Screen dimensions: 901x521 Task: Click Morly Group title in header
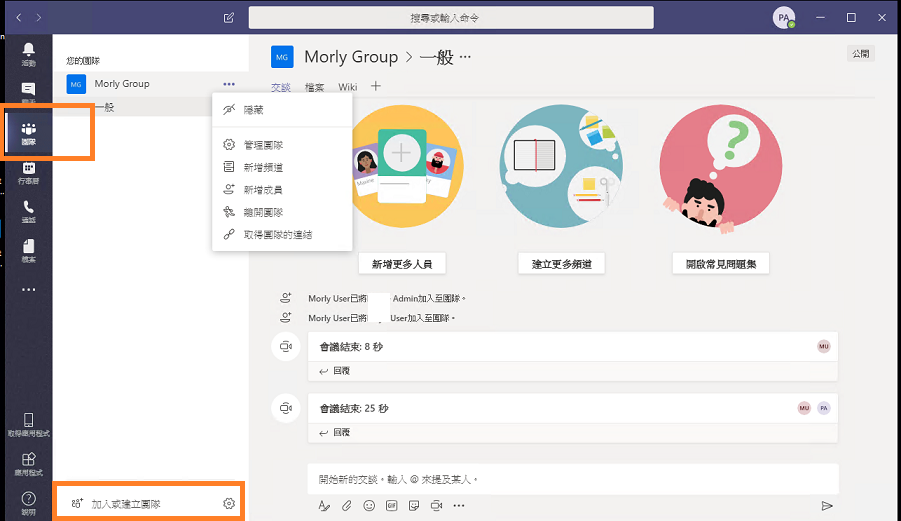tap(351, 57)
